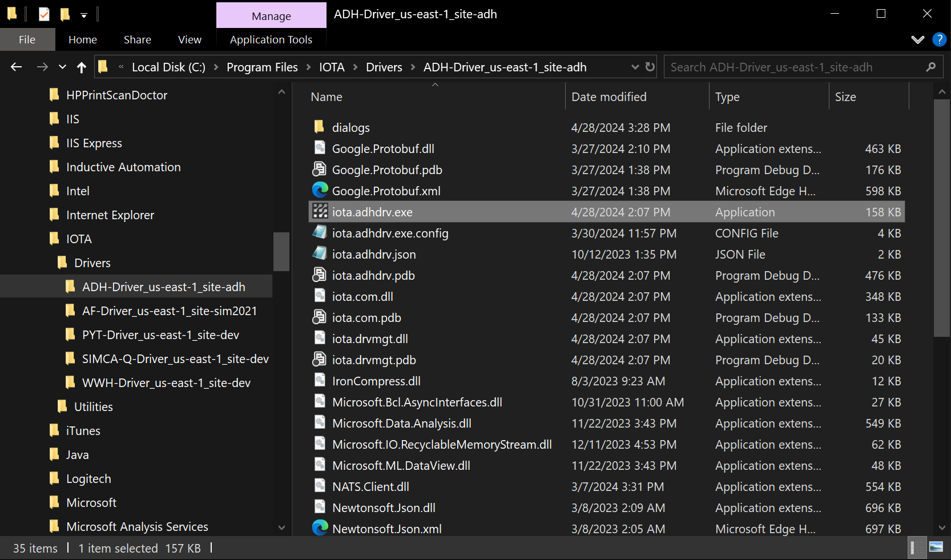Select Microsoft.IO.RecyclableMemoryStream.dll file
The height and width of the screenshot is (560, 951).
[442, 444]
